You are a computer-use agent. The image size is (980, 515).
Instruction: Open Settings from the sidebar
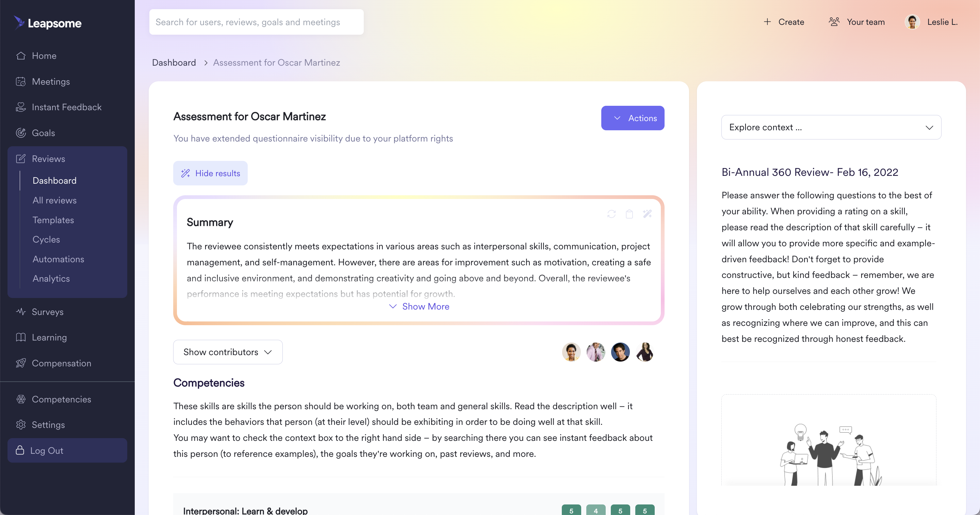(x=48, y=425)
